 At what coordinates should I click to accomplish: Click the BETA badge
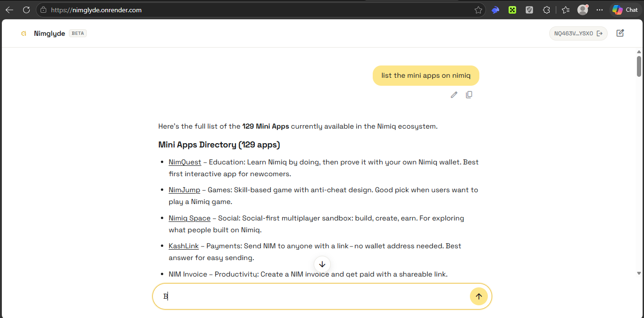[x=78, y=33]
